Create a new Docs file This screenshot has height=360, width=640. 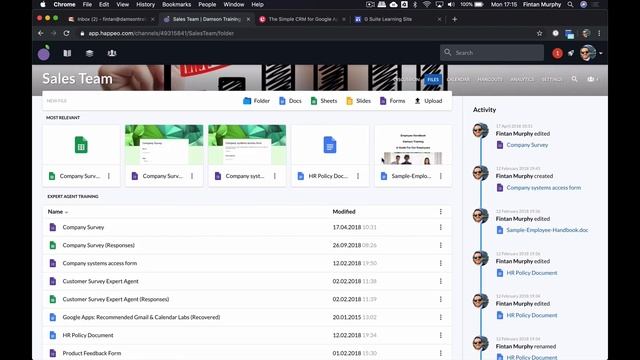coord(290,101)
